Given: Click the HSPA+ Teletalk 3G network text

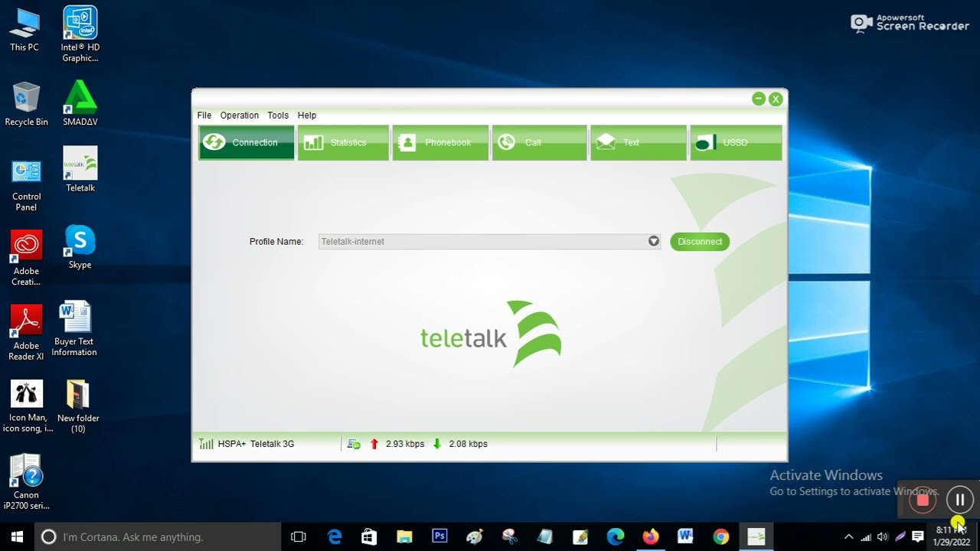Looking at the screenshot, I should [256, 444].
